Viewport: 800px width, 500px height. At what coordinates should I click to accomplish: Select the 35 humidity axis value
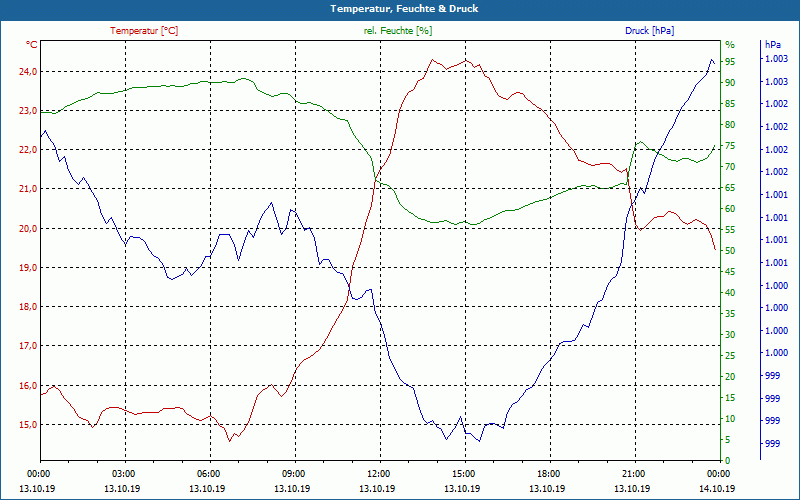(730, 314)
